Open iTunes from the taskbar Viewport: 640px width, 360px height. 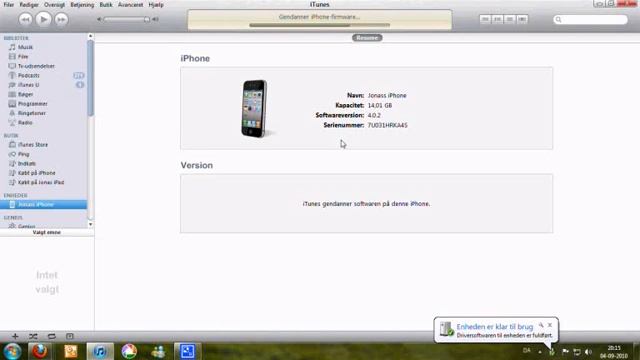point(100,351)
